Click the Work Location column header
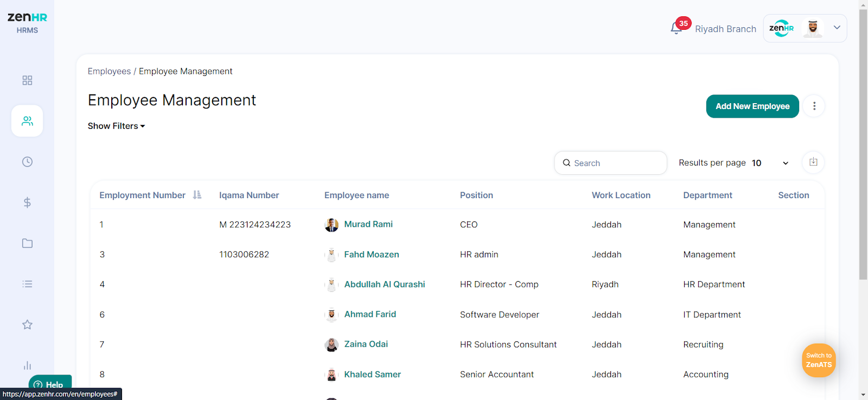Viewport: 868px width, 400px height. pos(621,195)
